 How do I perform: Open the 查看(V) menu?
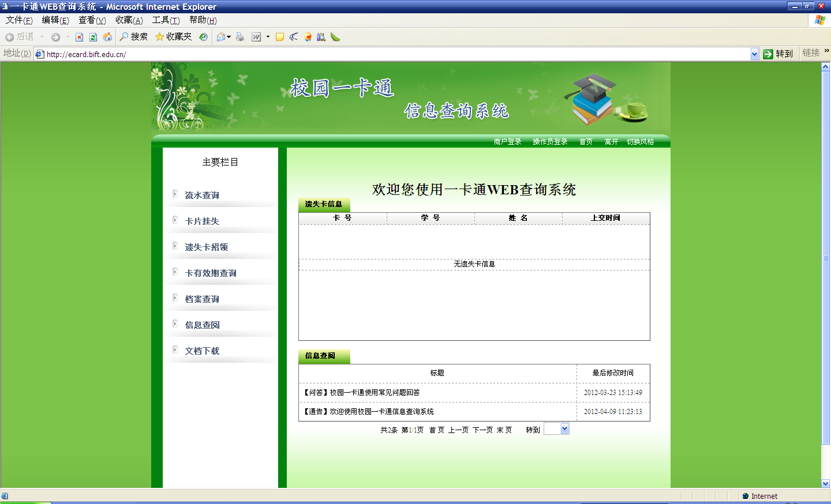[x=92, y=20]
